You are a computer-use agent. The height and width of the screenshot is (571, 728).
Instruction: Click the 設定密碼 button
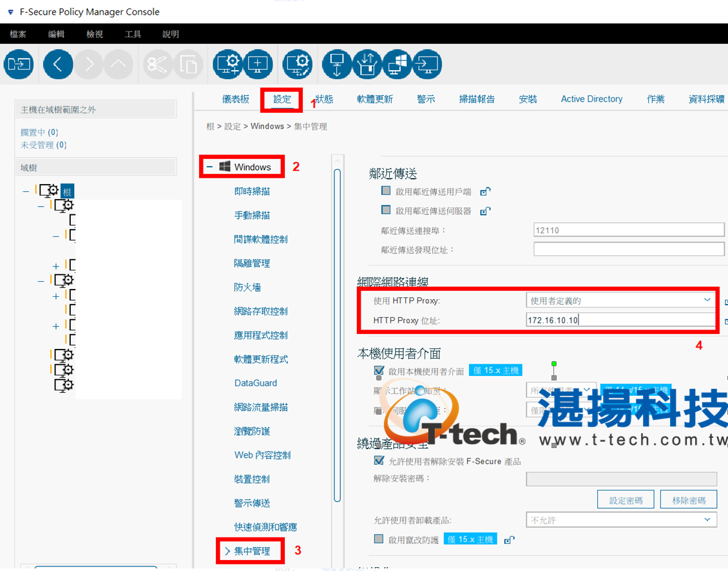pos(626,500)
